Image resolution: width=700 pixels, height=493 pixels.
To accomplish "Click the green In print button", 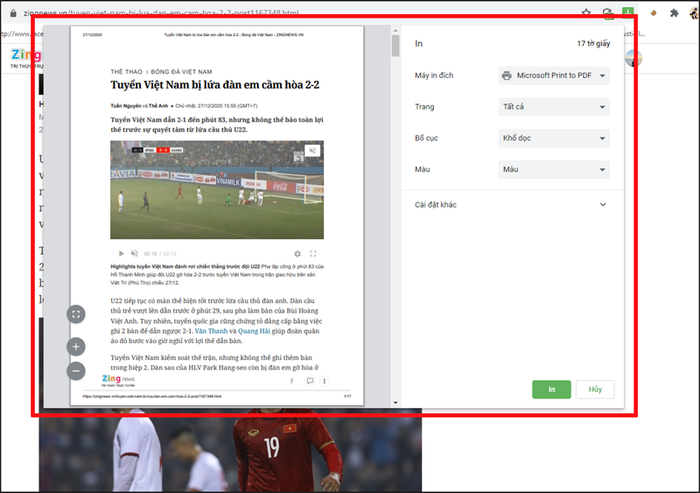I will pyautogui.click(x=551, y=389).
